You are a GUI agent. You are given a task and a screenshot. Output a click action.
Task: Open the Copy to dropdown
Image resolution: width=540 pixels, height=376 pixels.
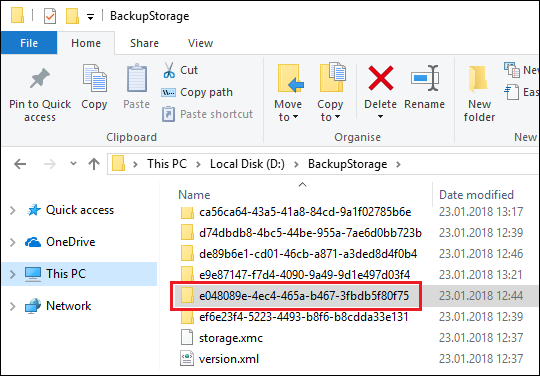tap(330, 111)
